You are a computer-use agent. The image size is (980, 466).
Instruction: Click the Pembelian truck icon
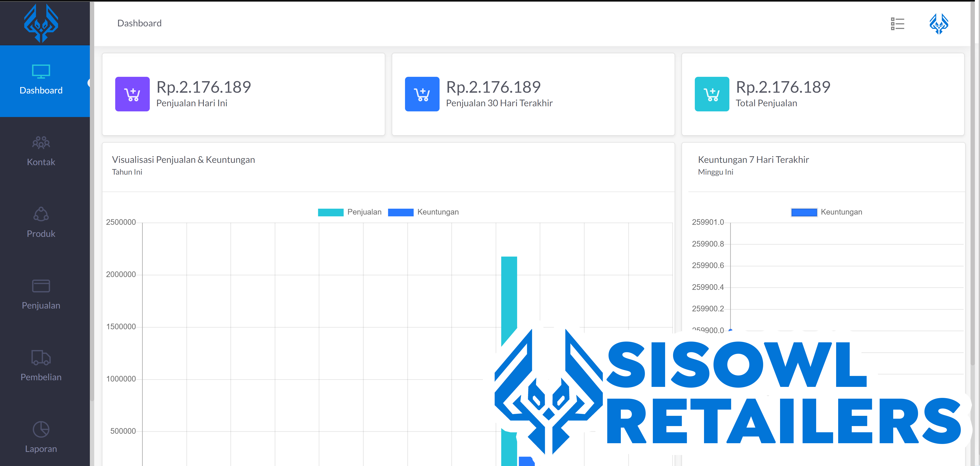41,358
